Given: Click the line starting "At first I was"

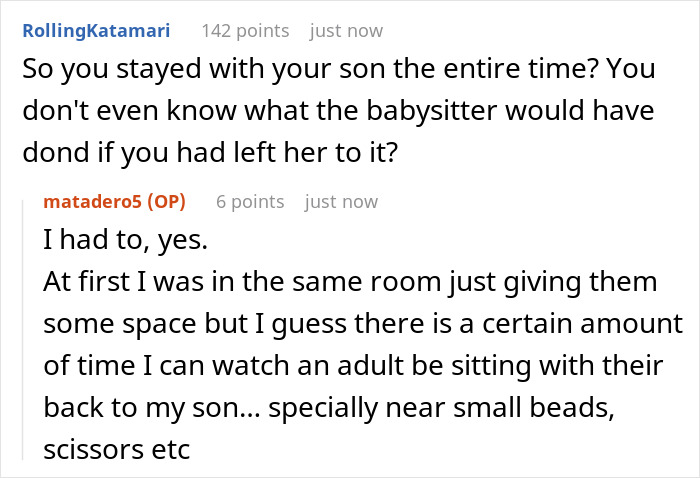Looking at the screenshot, I should (350, 282).
